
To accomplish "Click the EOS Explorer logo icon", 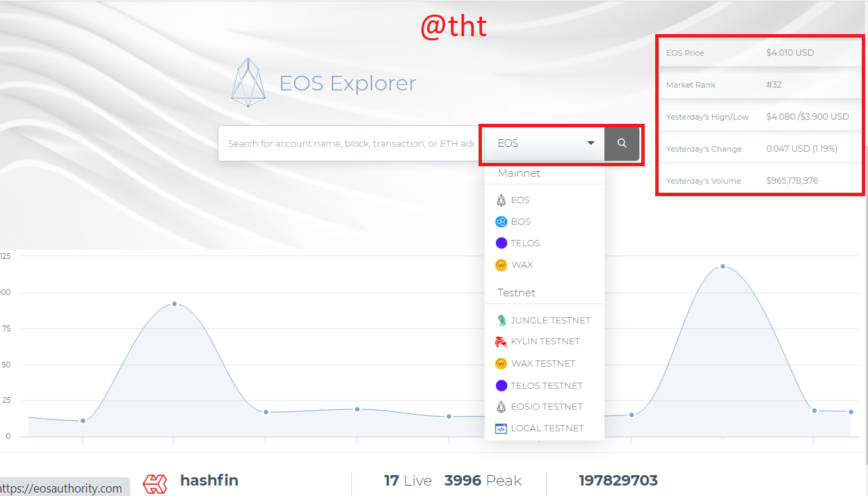I will [248, 82].
